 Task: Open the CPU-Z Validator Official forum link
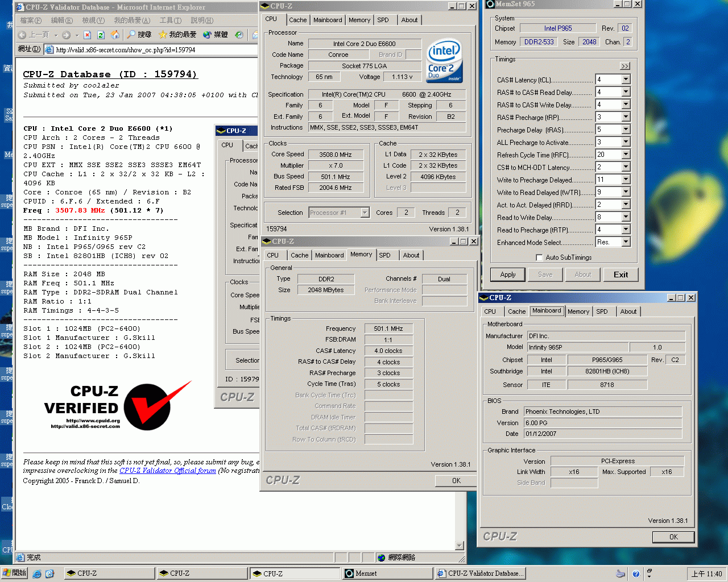point(168,471)
